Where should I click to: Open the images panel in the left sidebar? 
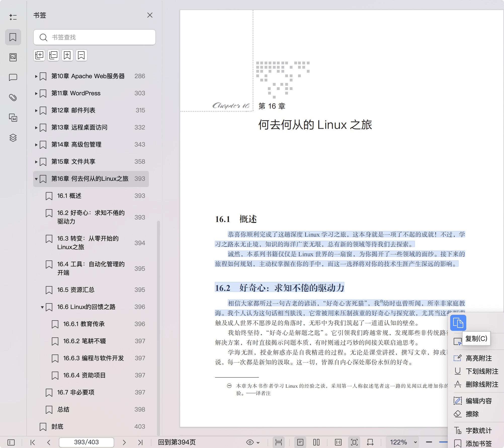pyautogui.click(x=13, y=57)
